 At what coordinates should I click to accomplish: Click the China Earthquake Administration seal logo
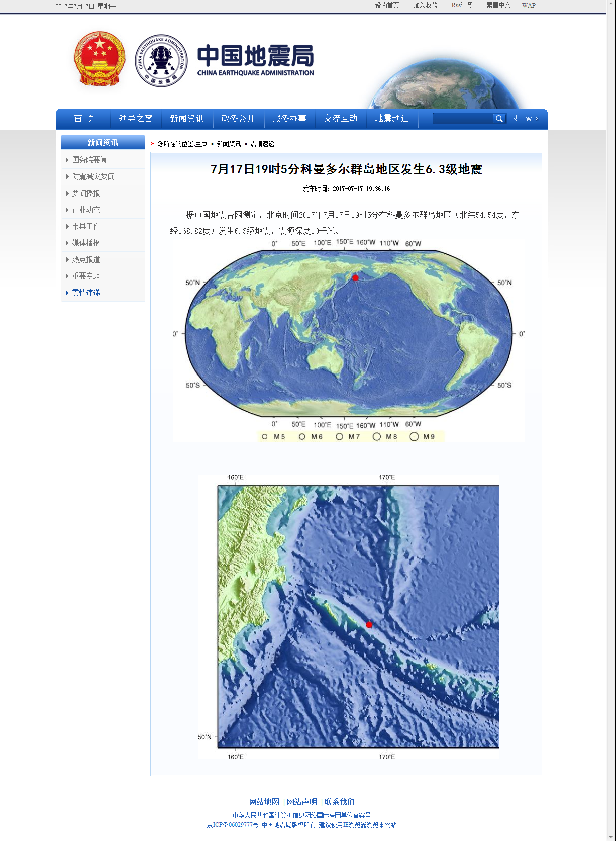[161, 61]
